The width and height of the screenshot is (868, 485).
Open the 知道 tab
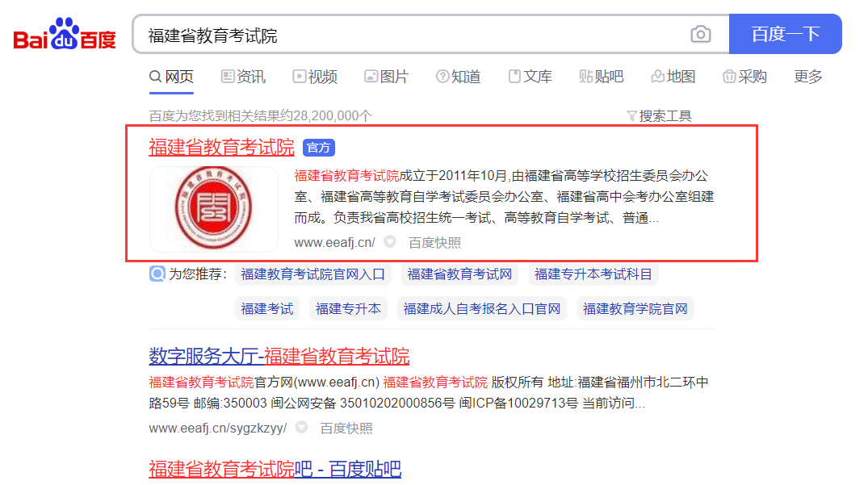459,77
